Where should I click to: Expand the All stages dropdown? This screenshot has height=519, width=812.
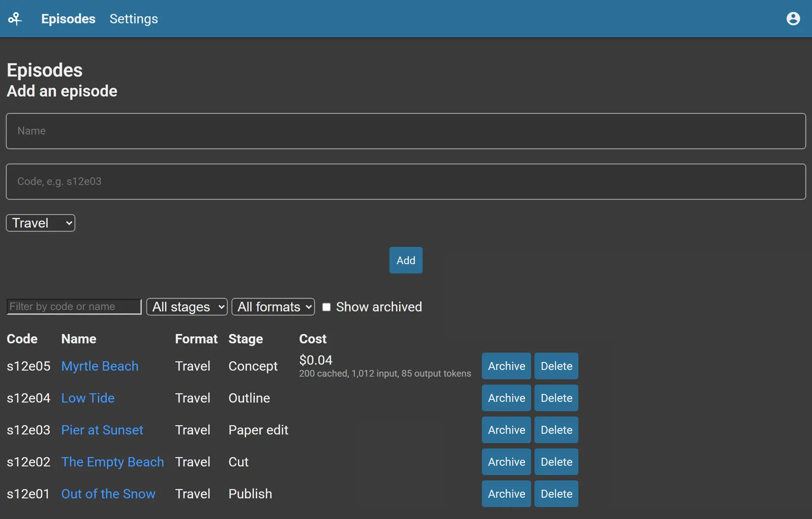click(187, 307)
